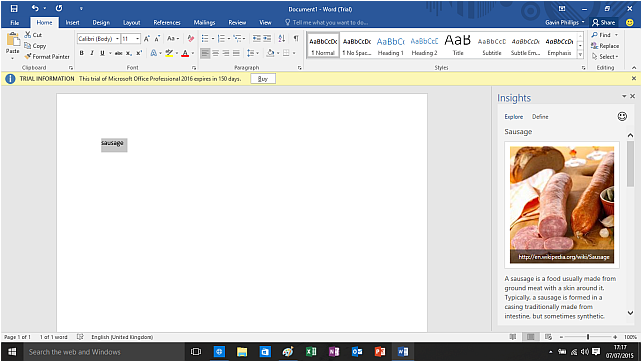Toggle strikethrough formatting
641x361 pixels.
pos(119,53)
